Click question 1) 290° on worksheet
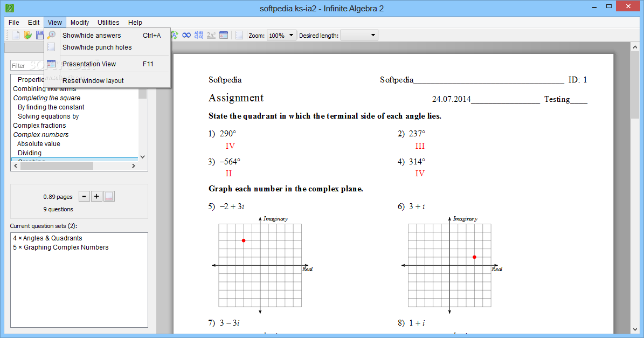644x338 pixels. pos(222,134)
